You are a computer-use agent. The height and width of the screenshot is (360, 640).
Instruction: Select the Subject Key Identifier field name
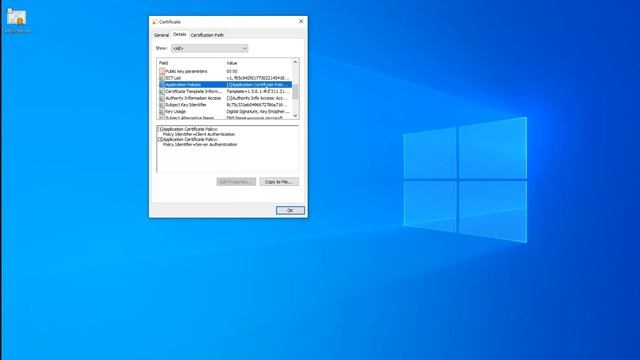click(186, 105)
